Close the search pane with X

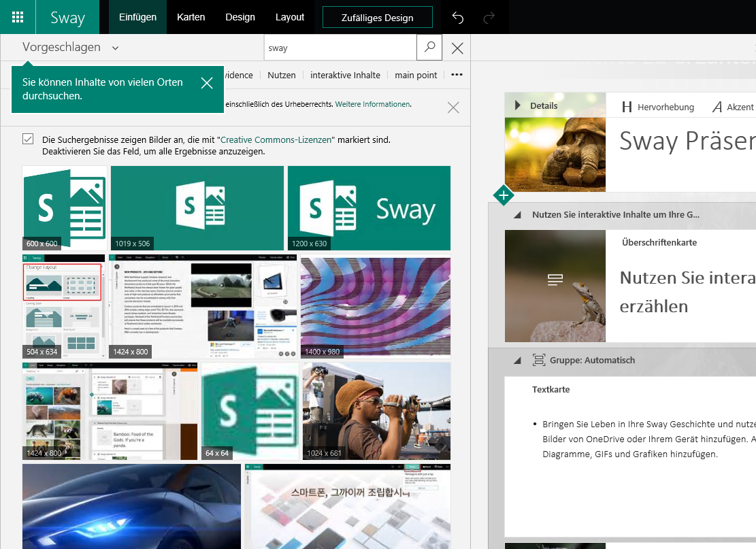tap(457, 48)
